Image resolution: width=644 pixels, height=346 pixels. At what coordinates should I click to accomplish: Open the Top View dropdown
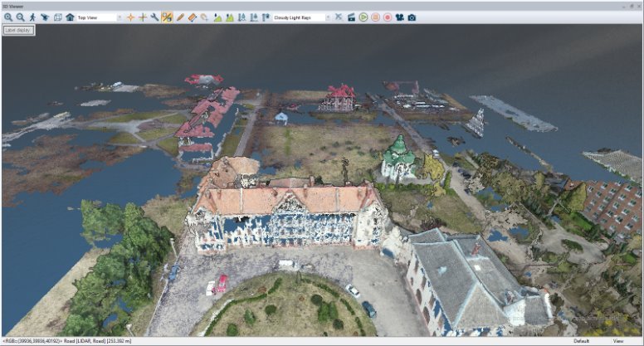(x=99, y=17)
